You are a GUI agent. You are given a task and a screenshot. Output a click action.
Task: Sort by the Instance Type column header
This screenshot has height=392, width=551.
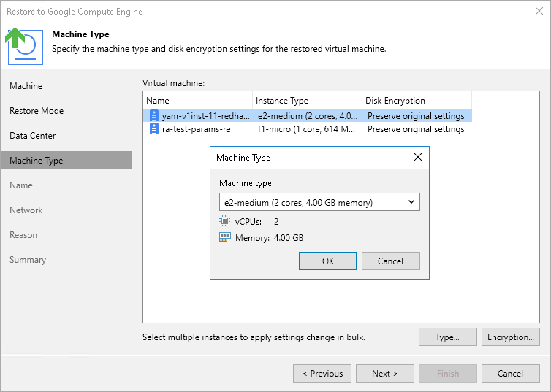(307, 101)
